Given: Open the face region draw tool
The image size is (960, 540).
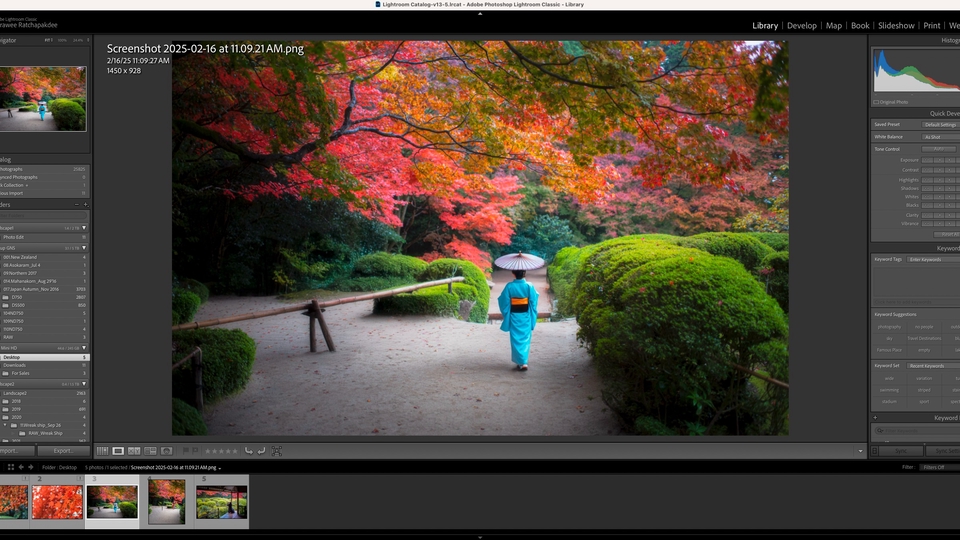Looking at the screenshot, I should click(277, 451).
